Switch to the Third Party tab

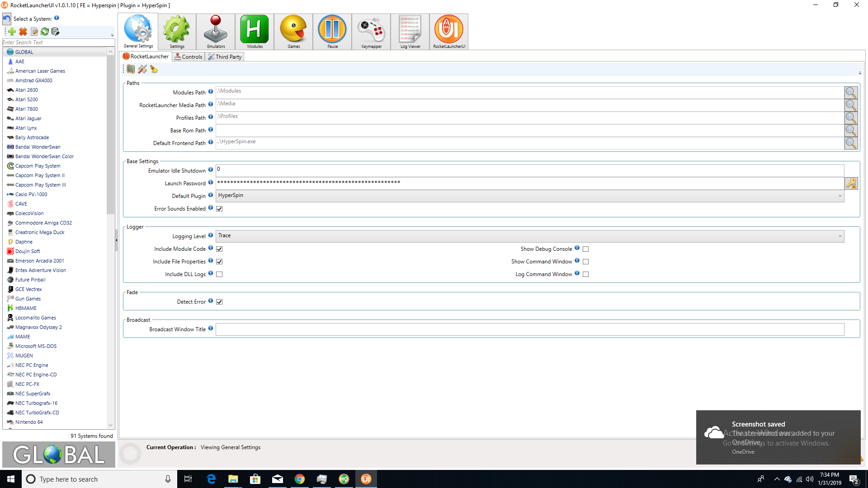coord(225,57)
